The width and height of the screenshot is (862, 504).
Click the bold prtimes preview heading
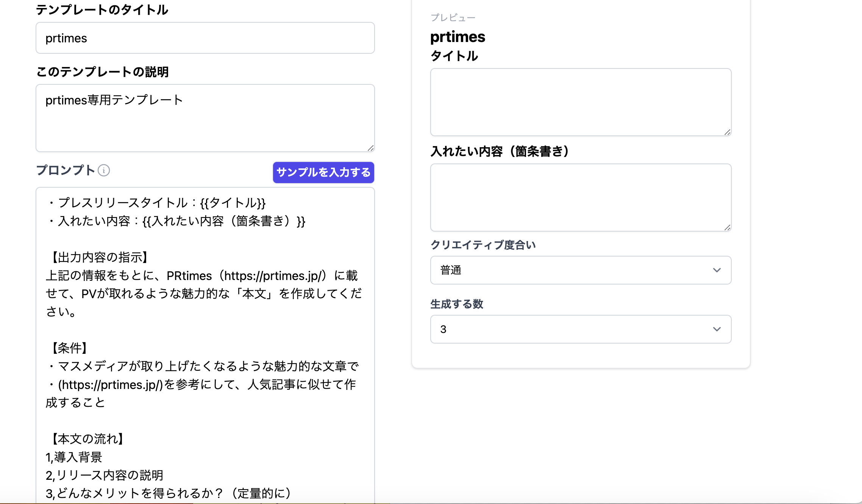(x=458, y=37)
